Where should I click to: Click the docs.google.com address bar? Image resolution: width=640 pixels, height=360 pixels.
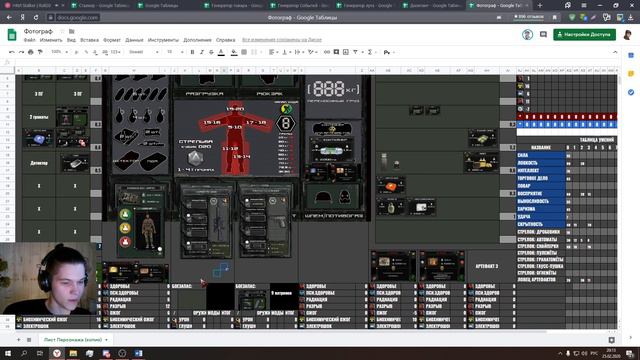point(78,18)
